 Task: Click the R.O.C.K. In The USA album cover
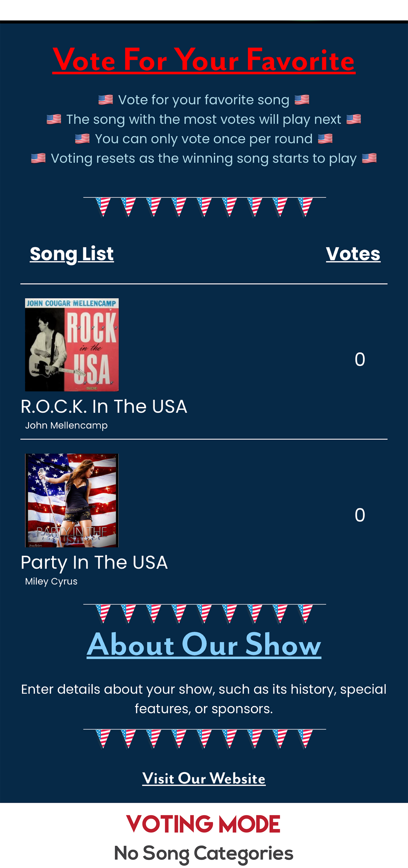click(72, 345)
